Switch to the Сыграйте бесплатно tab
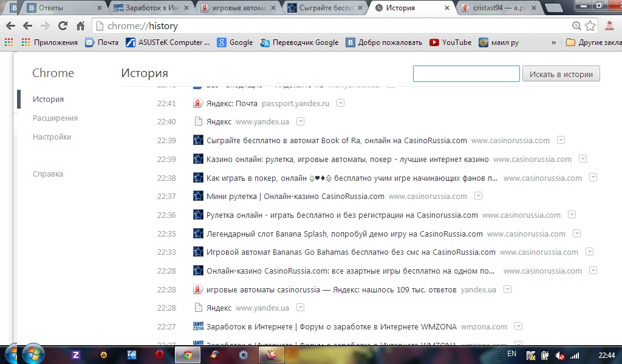Screen dimensions: 622x364 (324, 7)
